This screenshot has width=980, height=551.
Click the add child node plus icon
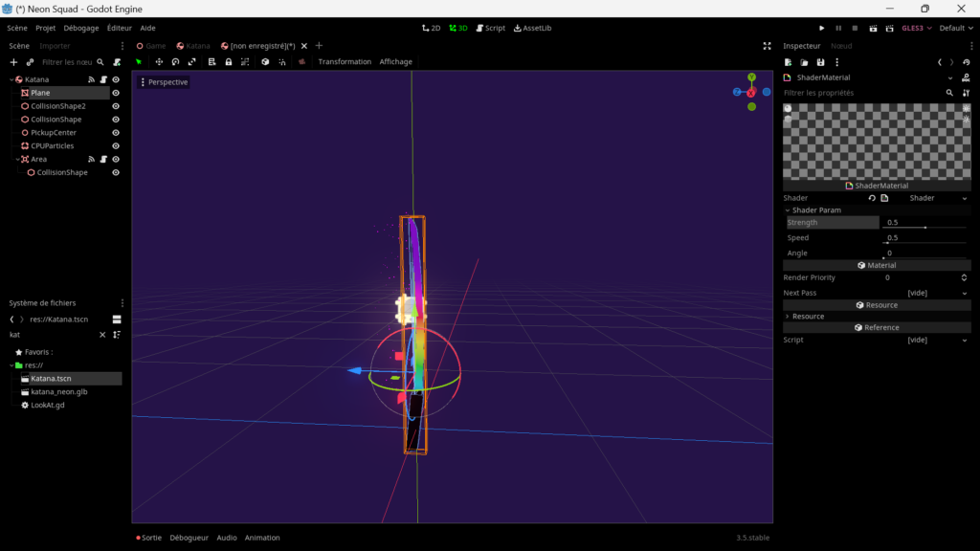11,61
